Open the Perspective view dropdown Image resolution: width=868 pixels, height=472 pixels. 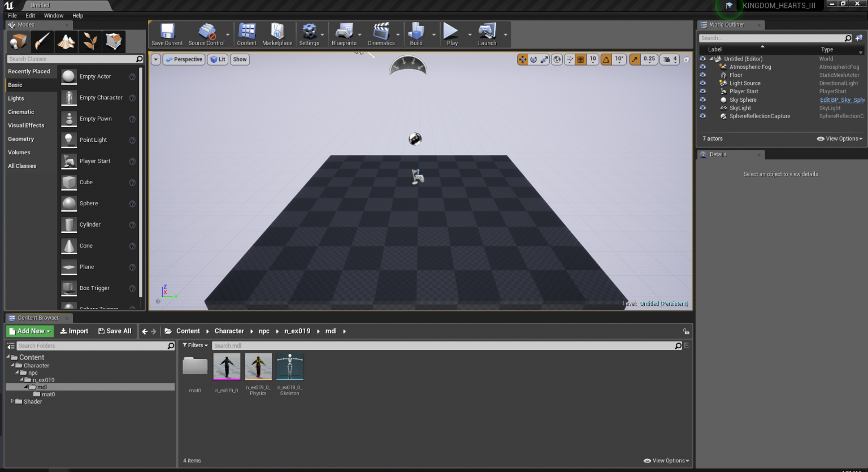click(x=184, y=59)
